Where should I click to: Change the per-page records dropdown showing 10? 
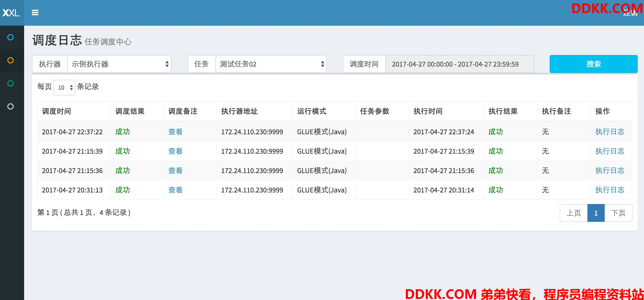coord(64,88)
